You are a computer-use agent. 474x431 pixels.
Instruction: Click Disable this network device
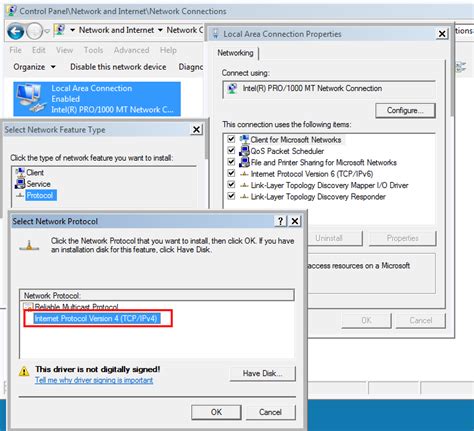pos(118,67)
